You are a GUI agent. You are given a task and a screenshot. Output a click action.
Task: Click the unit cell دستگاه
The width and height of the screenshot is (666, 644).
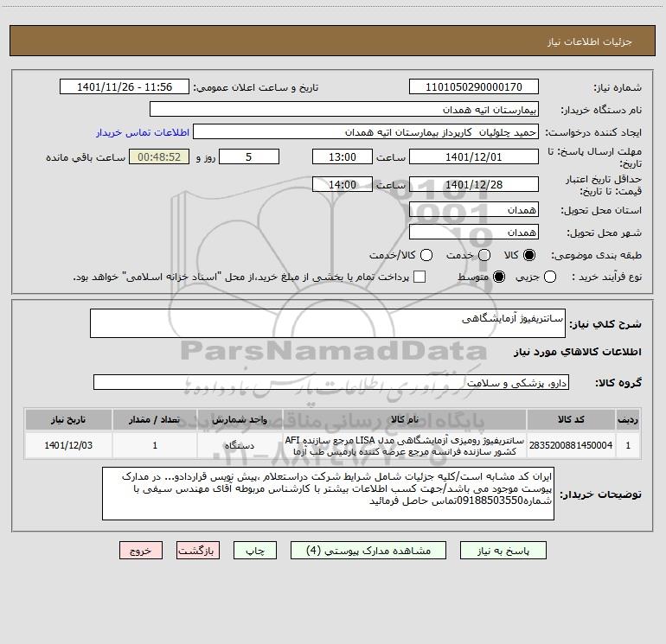[240, 445]
